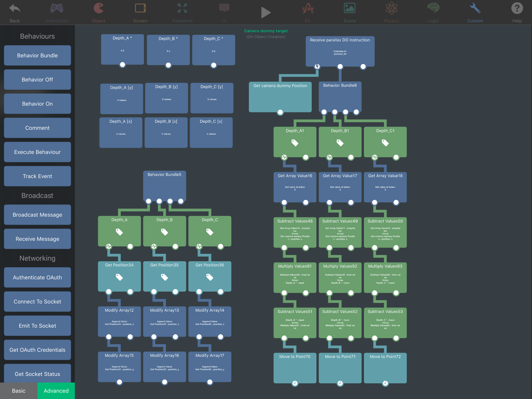Screen dimensions: 532x399
Task: Open Help question mark icon
Action: click(x=517, y=9)
